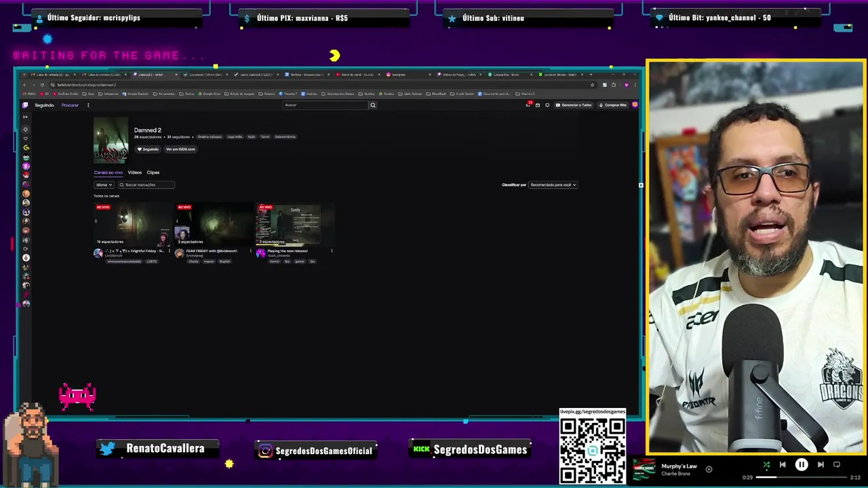Go back with Chrome back arrow
This screenshot has height=488, width=868.
[x=24, y=85]
